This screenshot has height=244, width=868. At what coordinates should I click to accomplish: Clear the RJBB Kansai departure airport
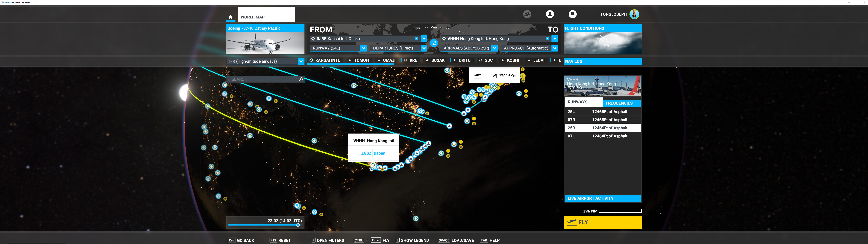click(x=417, y=39)
